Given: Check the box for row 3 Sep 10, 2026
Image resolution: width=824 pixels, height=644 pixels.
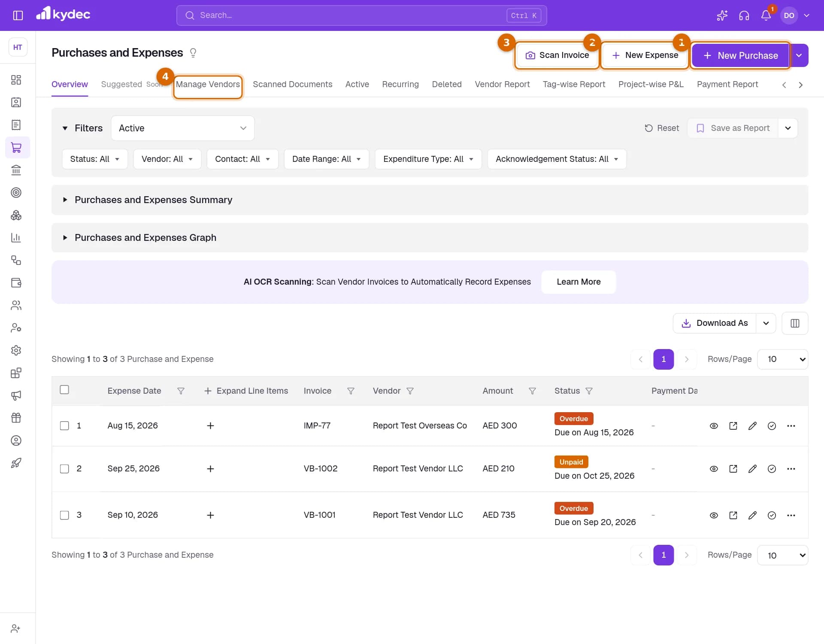Looking at the screenshot, I should click(x=64, y=515).
